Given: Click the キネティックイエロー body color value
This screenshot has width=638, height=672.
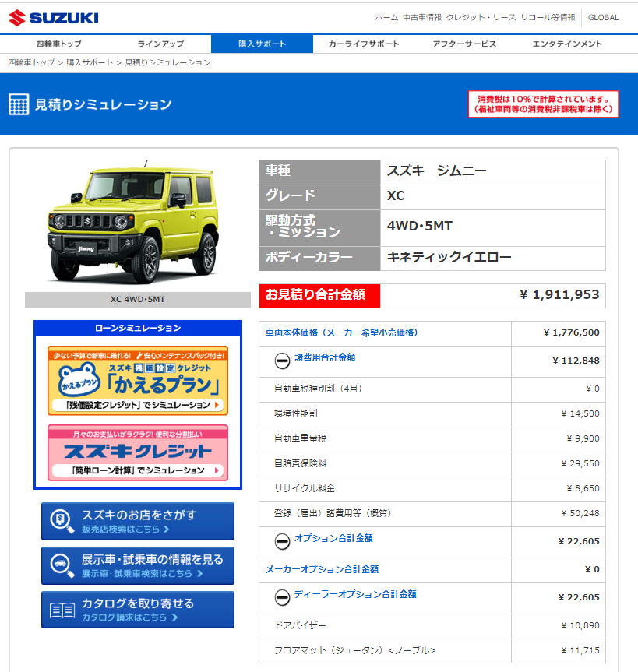Looking at the screenshot, I should click(449, 257).
